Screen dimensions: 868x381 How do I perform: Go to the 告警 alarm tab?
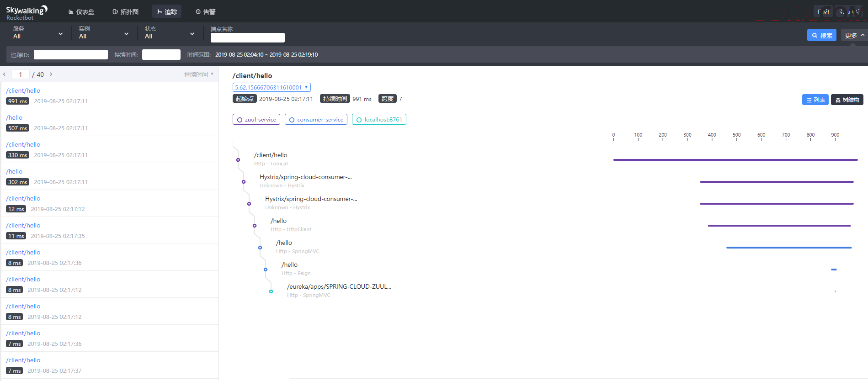pos(205,11)
